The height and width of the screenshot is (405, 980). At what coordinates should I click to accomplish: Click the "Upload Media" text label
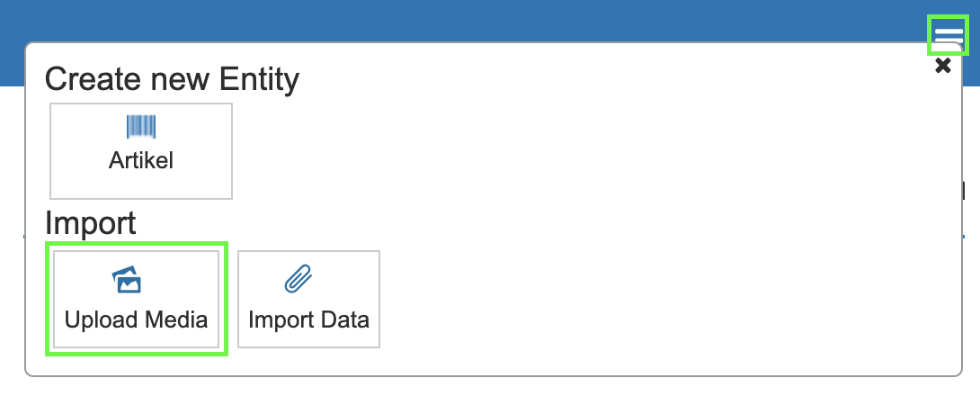137,319
